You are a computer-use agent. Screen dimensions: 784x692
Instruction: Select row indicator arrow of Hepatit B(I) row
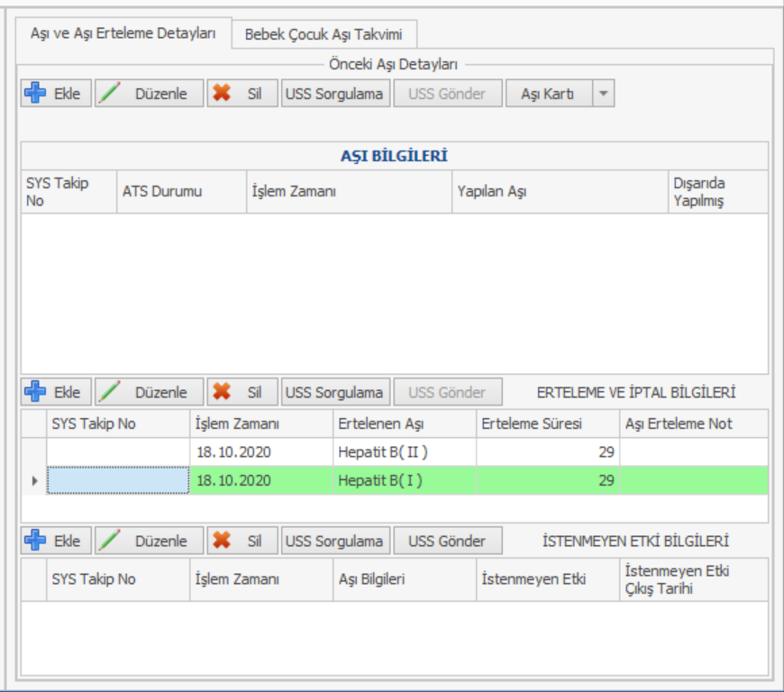(x=34, y=481)
